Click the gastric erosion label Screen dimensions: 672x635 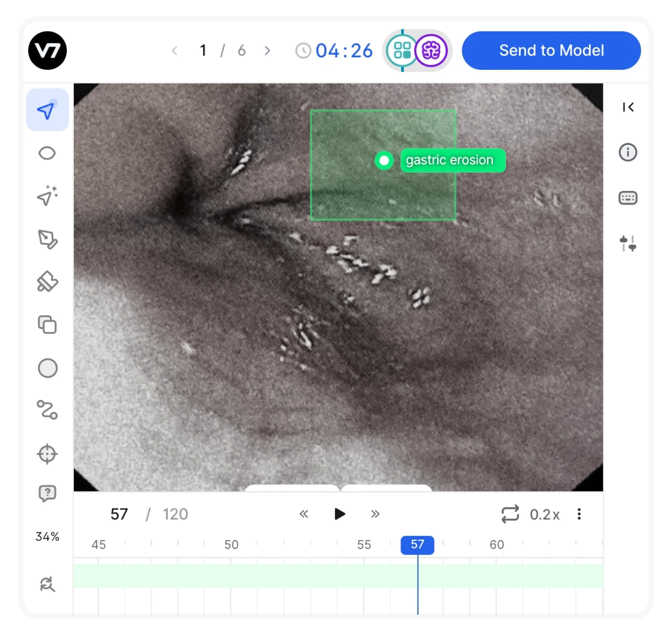(x=453, y=161)
